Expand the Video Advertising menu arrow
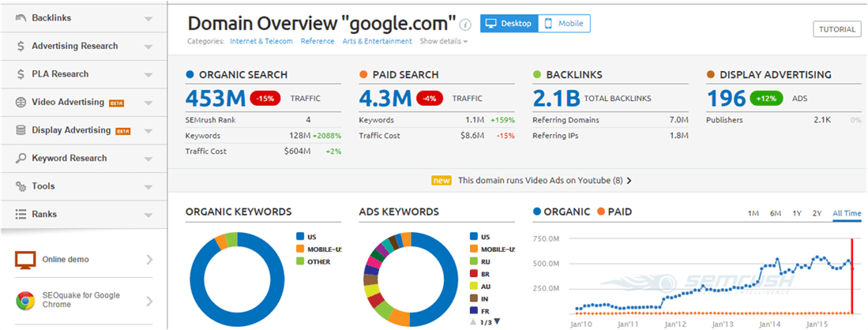868x330 pixels. (x=148, y=103)
